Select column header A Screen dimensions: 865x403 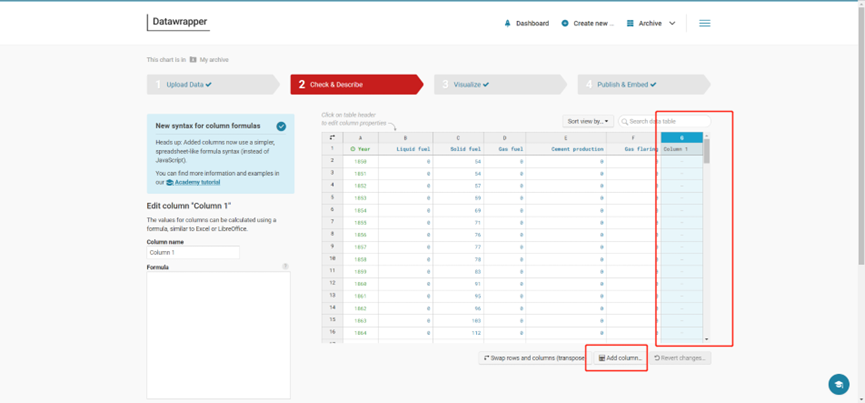pos(360,138)
